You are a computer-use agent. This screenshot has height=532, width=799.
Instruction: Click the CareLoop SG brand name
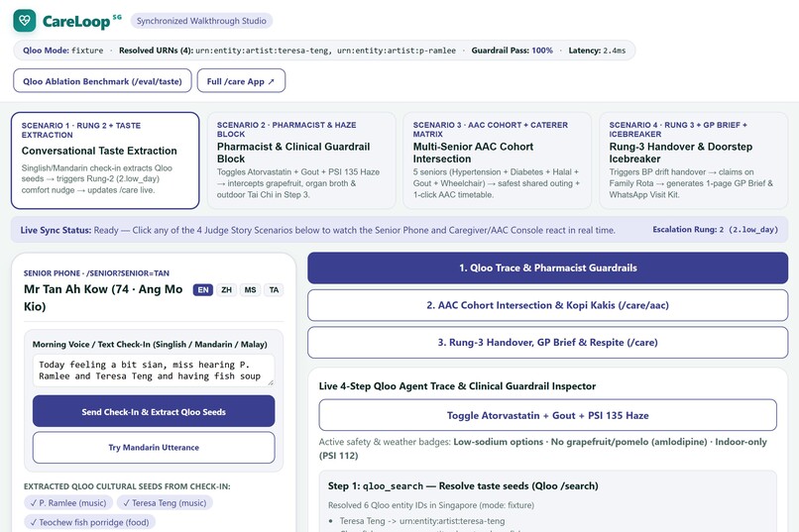click(81, 22)
